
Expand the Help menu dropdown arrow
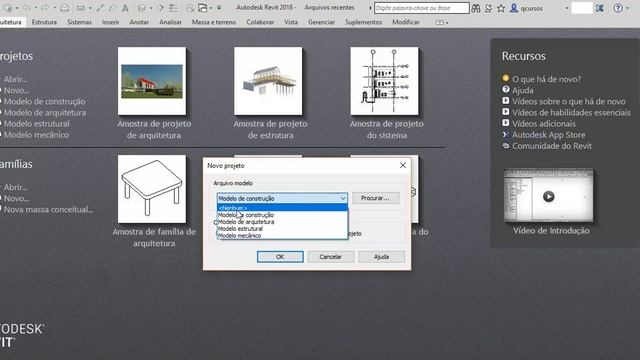(627, 8)
